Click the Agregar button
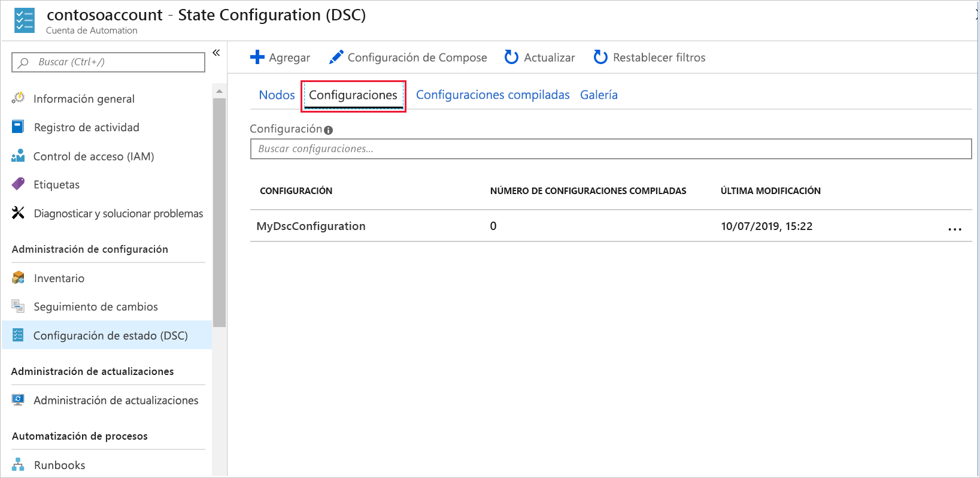 (280, 58)
